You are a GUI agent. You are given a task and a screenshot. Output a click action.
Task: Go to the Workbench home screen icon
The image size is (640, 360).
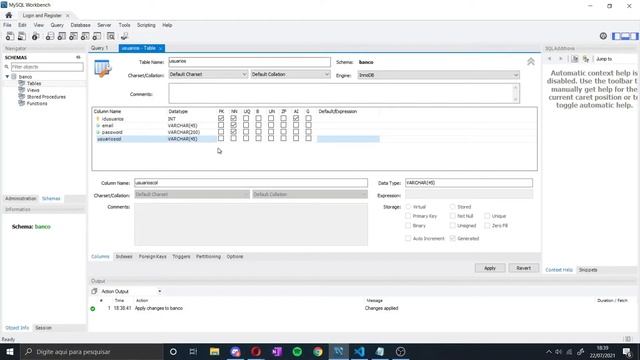pos(9,15)
